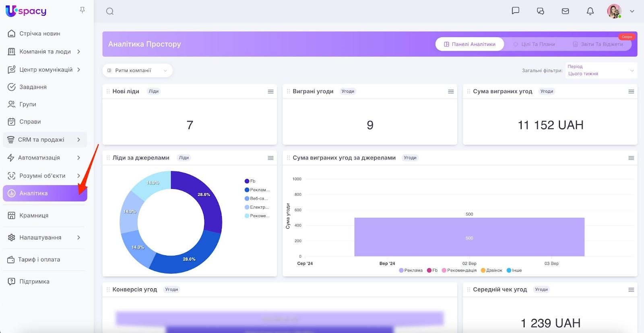This screenshot has width=644, height=333.
Task: Pin the sidebar with the pin icon
Action: coord(83,10)
